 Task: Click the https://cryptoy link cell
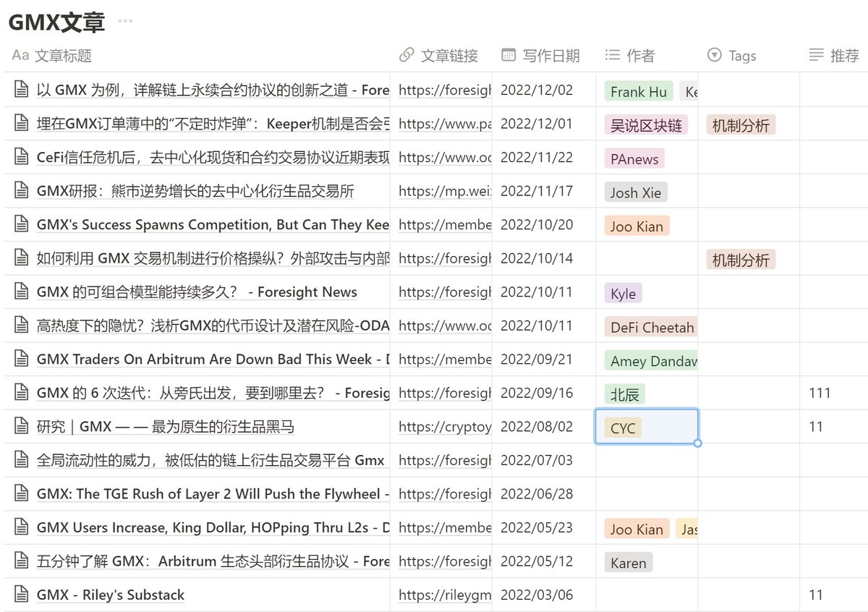coord(441,427)
